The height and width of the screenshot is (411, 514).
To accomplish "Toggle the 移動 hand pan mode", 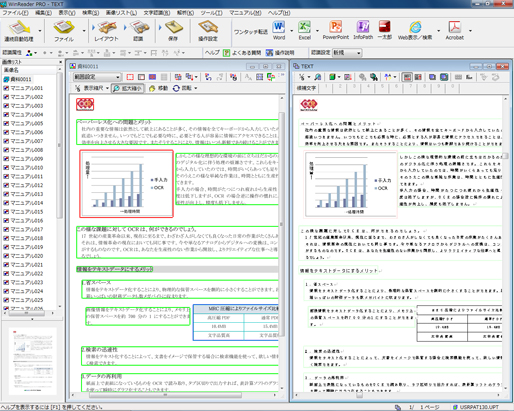I will 158,88.
